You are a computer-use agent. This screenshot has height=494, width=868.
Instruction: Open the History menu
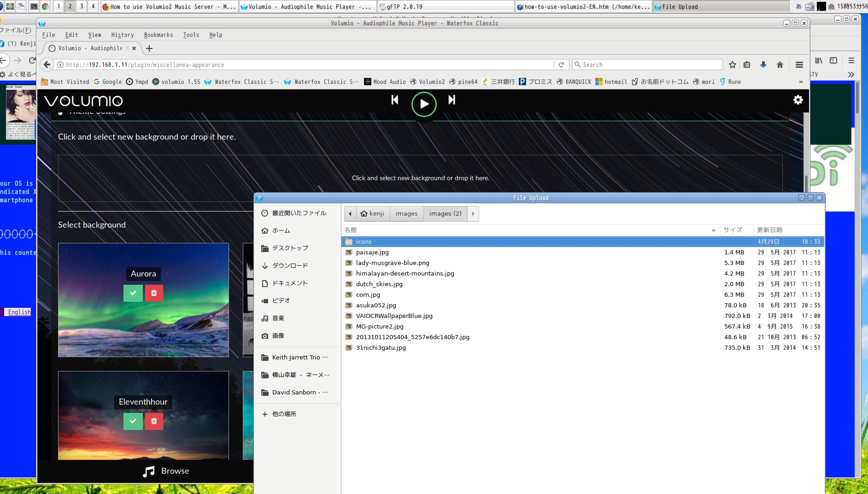[122, 35]
